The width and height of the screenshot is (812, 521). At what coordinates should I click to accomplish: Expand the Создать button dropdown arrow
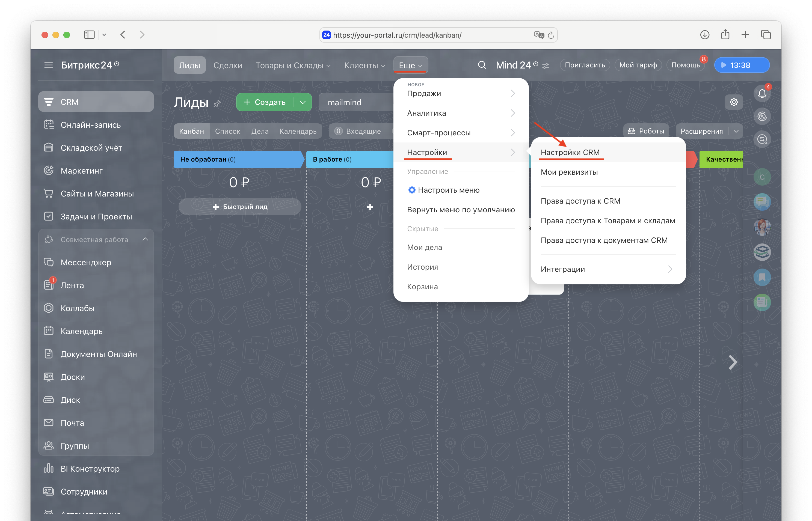[303, 102]
